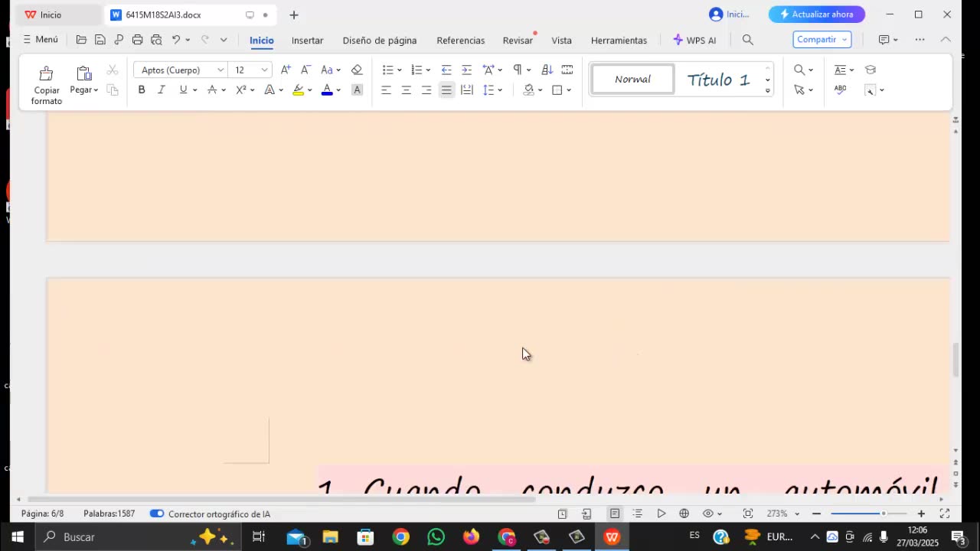Click the Copiar formato brush icon

coord(46,73)
